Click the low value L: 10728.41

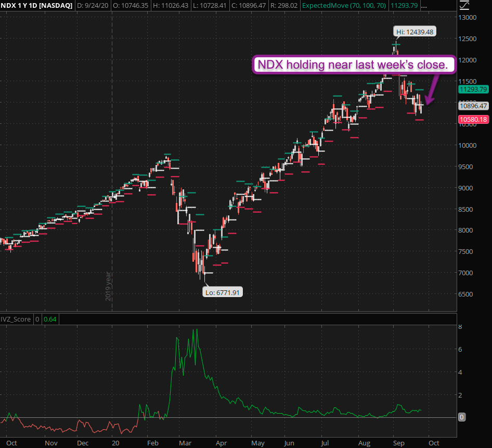210,6
